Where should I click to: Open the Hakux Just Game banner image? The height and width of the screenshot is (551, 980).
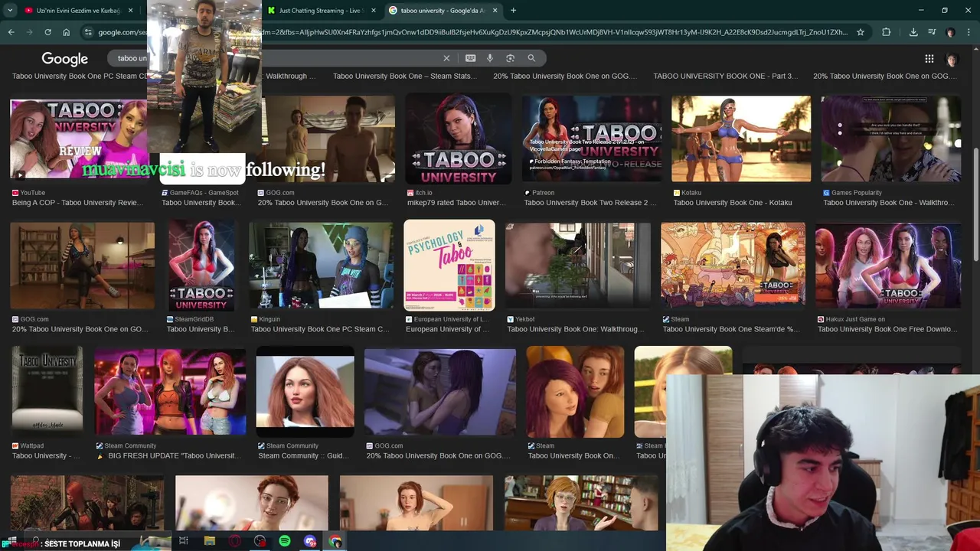click(888, 266)
